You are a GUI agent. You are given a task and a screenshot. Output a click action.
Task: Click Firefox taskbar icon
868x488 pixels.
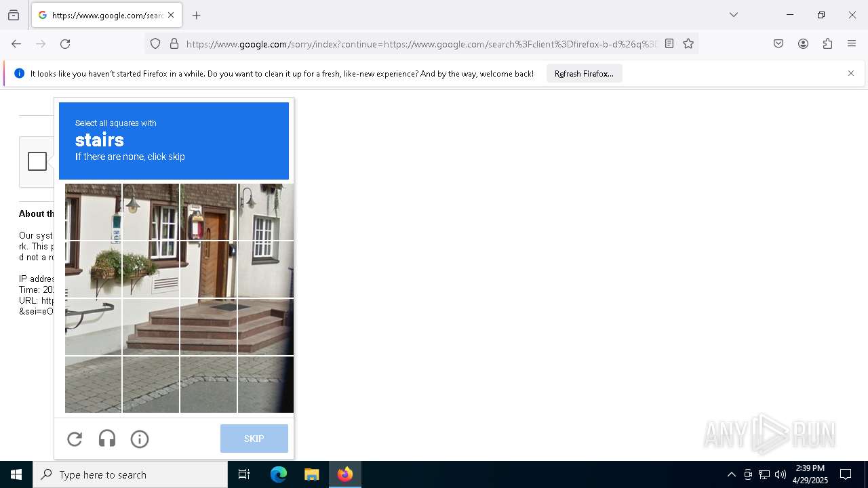click(x=345, y=474)
